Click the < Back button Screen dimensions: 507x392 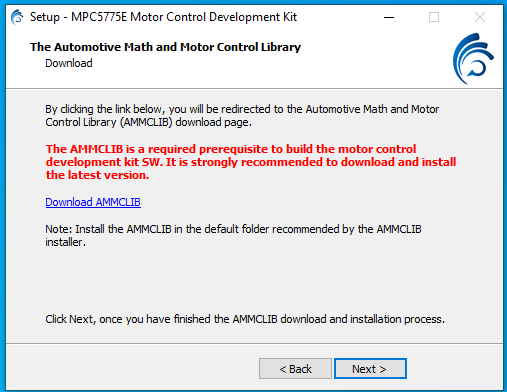click(295, 369)
